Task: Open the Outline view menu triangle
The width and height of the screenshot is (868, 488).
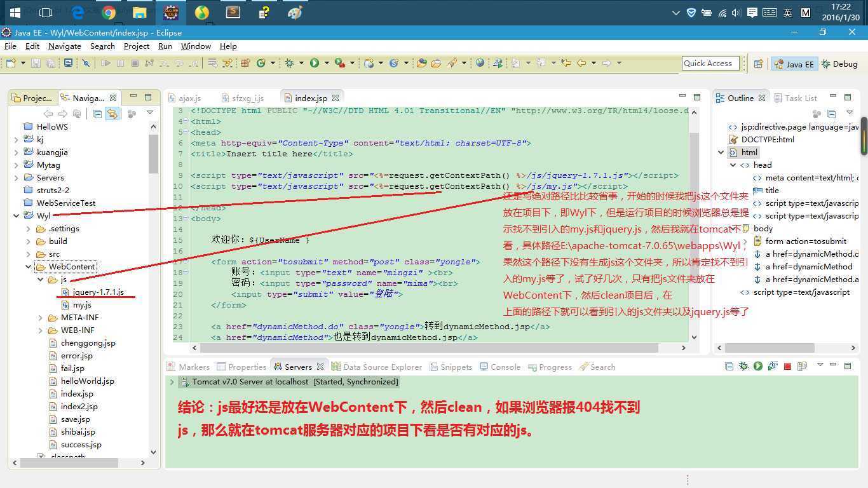Action: point(850,113)
